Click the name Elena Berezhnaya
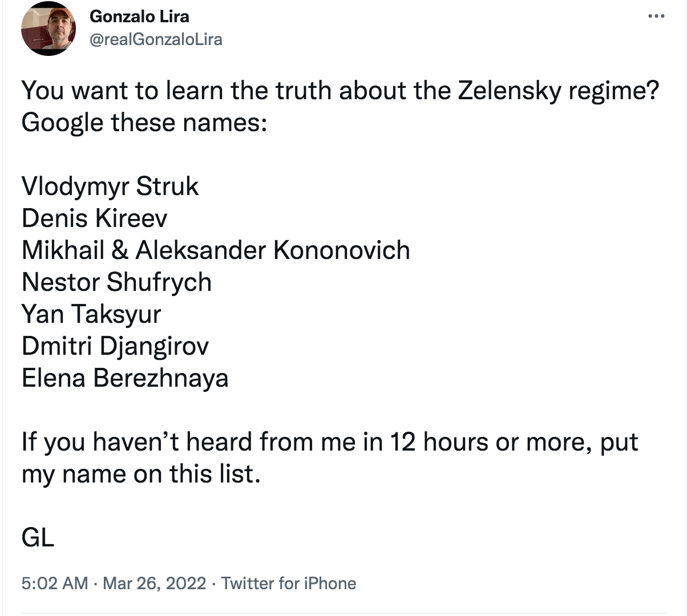The width and height of the screenshot is (687, 616). click(x=125, y=378)
